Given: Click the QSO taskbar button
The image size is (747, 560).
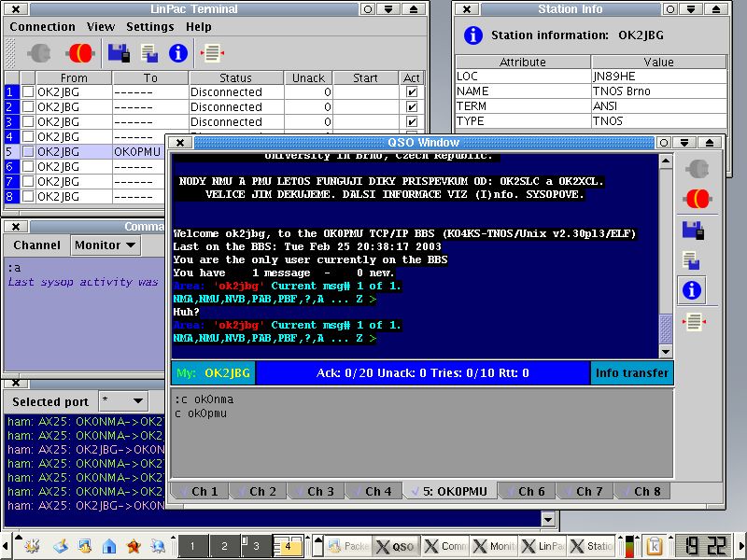Looking at the screenshot, I should 395,546.
